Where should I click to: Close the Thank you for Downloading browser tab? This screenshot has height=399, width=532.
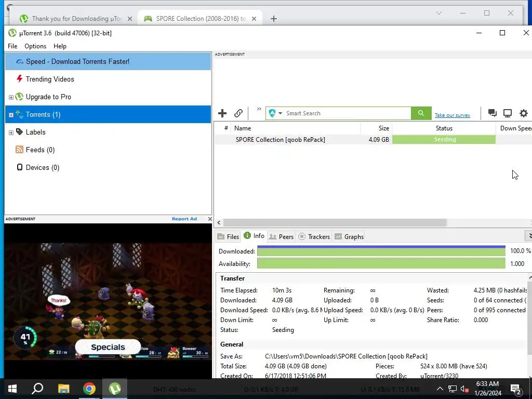129,19
